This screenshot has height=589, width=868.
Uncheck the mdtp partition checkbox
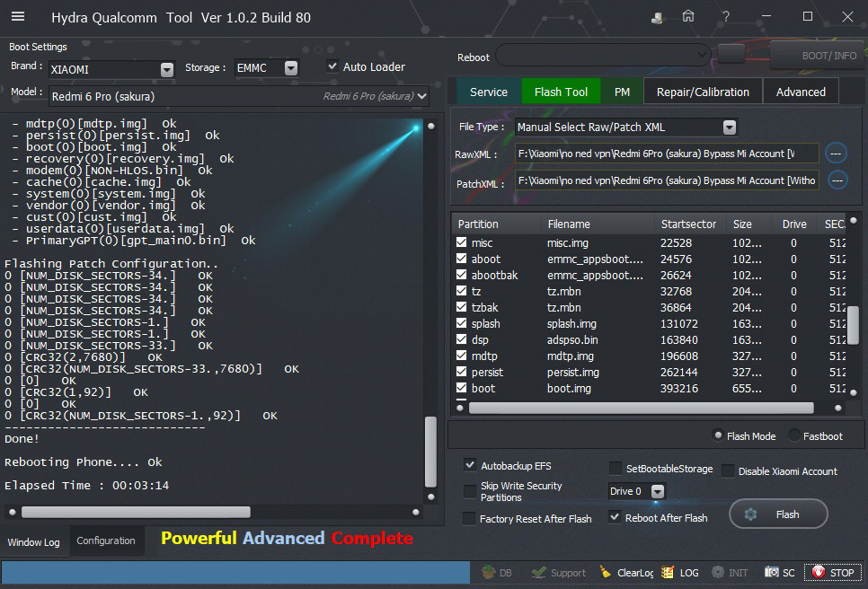(x=461, y=355)
